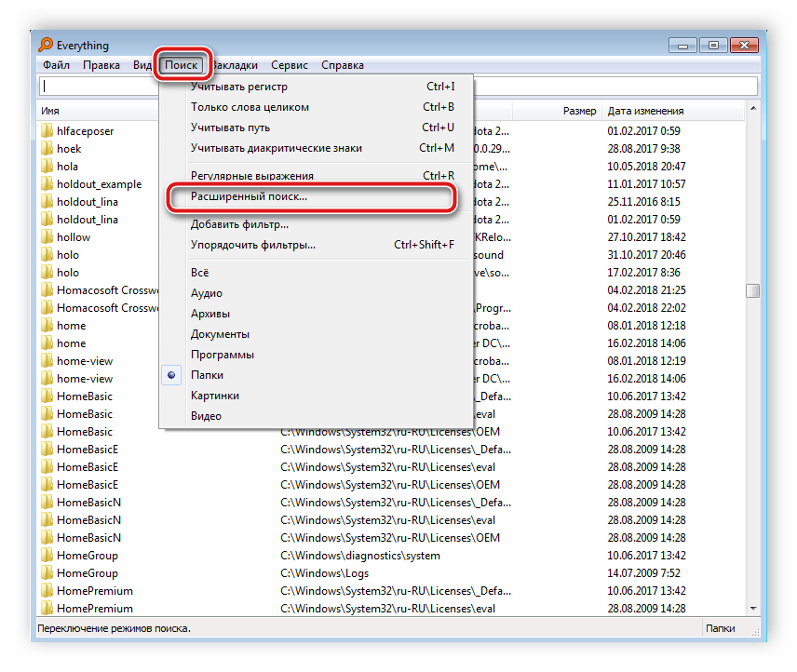Select the Программы filter
Viewport: 797px width, 672px height.
(317, 355)
